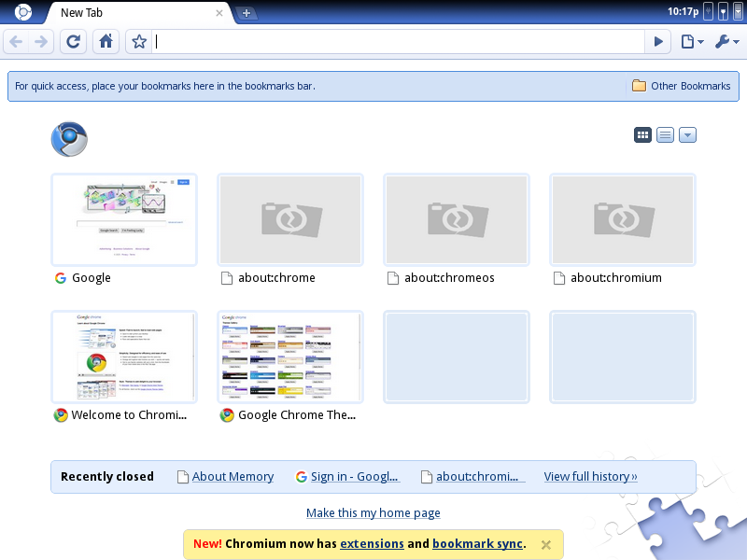Switch to thumbnail grid view

642,135
